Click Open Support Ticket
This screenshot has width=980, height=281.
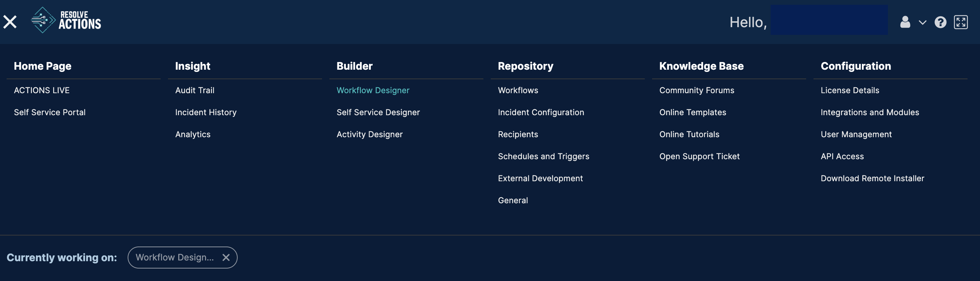pos(699,157)
